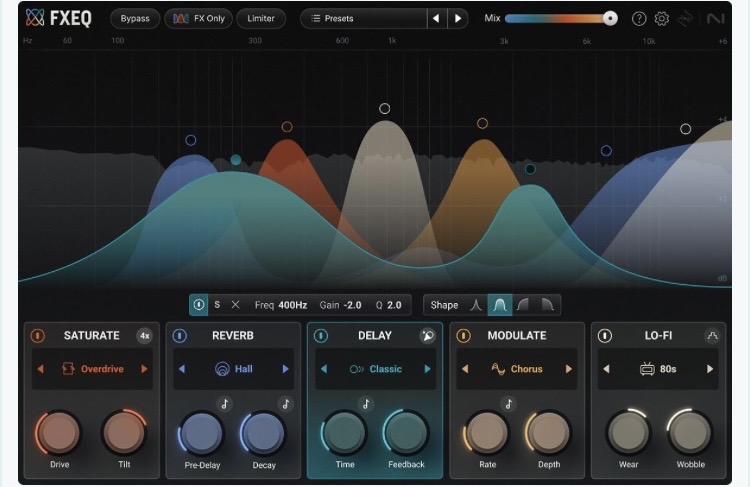Toggle the Limiter
750x487 pixels.
(261, 19)
